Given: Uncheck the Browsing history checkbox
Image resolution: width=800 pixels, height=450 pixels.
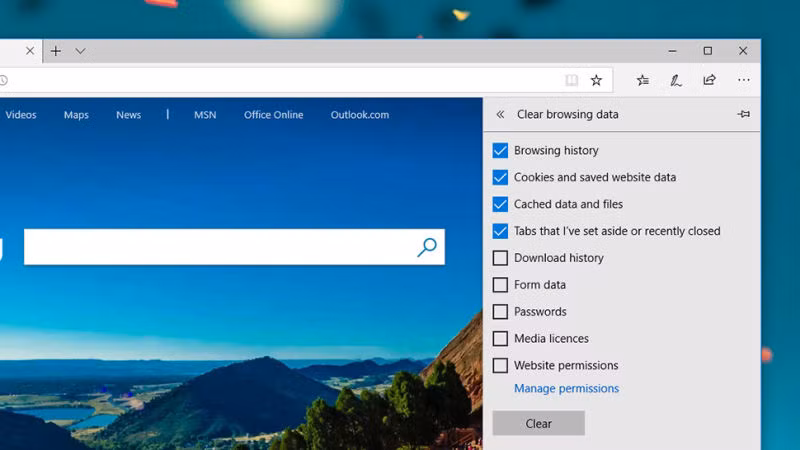Looking at the screenshot, I should click(x=500, y=151).
